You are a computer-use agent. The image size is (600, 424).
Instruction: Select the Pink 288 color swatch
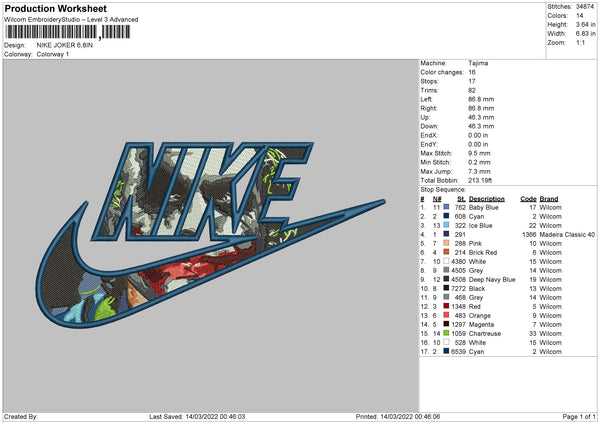coord(446,243)
